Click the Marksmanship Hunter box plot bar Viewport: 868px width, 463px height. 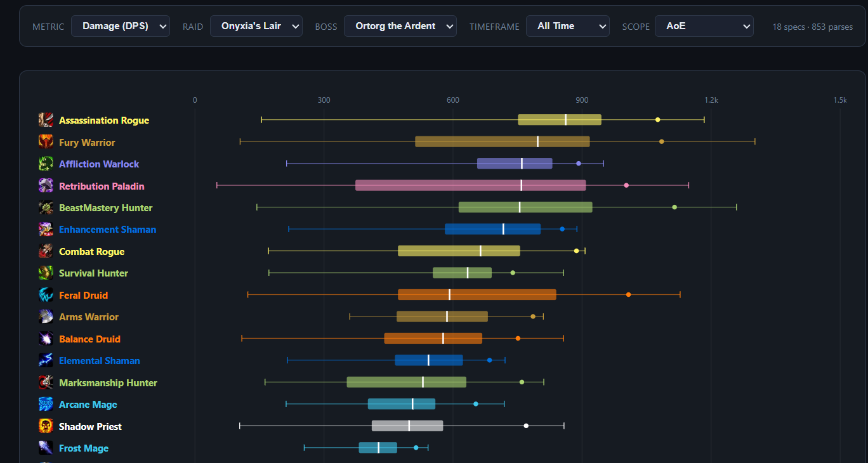pos(406,382)
